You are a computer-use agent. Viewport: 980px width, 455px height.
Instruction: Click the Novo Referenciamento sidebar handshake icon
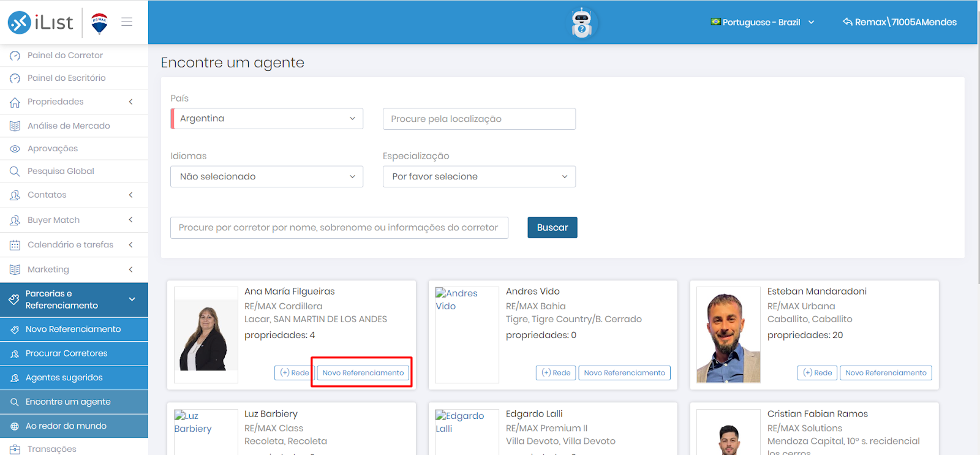(x=15, y=329)
